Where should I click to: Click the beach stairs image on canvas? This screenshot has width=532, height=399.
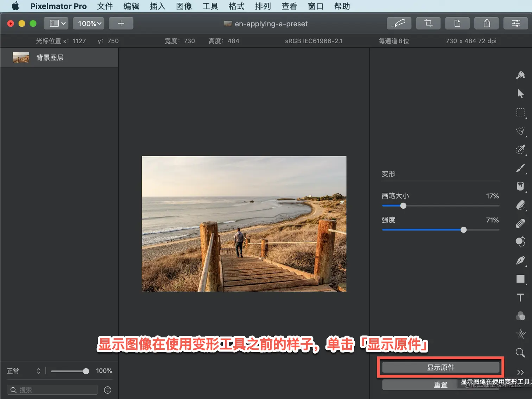pyautogui.click(x=244, y=224)
